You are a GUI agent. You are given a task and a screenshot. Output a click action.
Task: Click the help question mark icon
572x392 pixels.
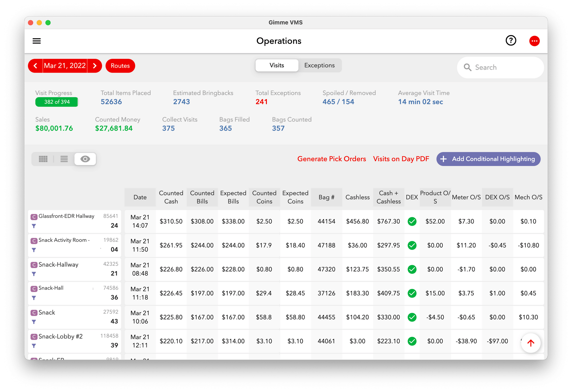click(x=511, y=41)
